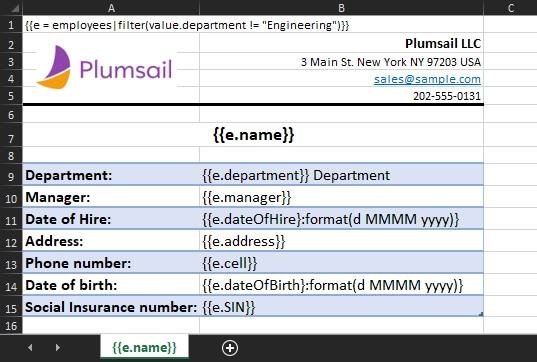
Task: Select the {{e.SIN}} cell
Action: click(x=341, y=307)
